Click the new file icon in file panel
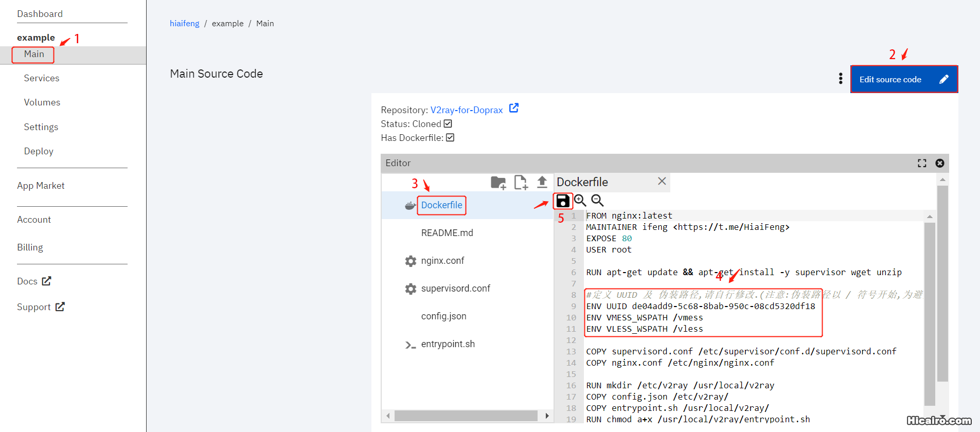This screenshot has width=980, height=432. pos(521,183)
